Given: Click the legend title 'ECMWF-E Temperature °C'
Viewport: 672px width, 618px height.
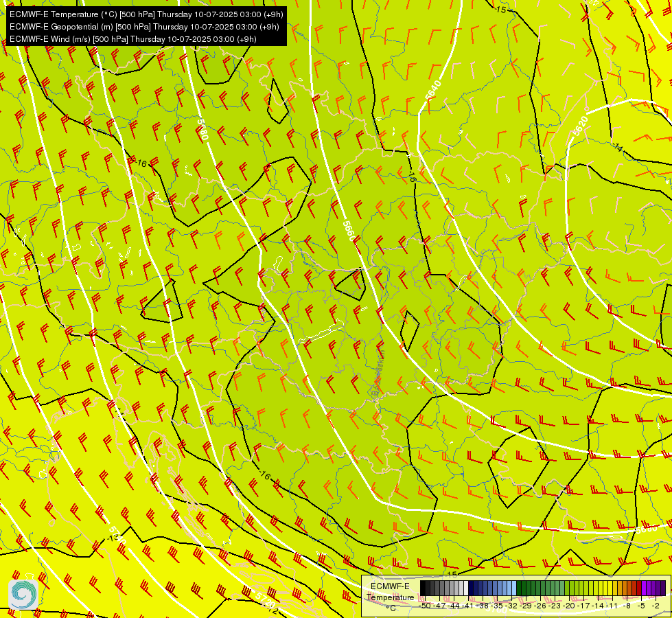Looking at the screenshot, I should tap(391, 597).
